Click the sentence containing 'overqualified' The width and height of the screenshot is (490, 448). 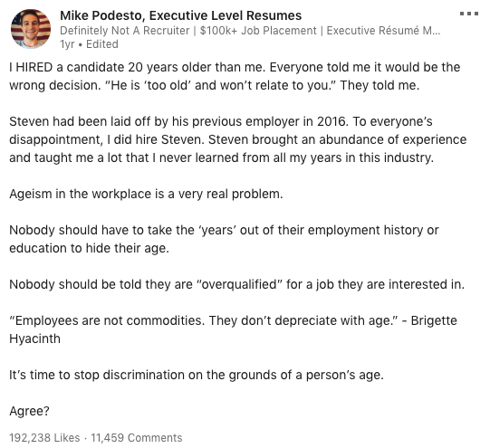point(237,284)
